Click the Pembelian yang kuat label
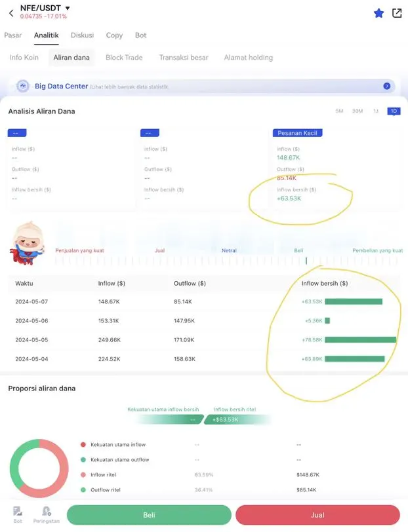Image resolution: width=408 pixels, height=532 pixels. [x=377, y=250]
